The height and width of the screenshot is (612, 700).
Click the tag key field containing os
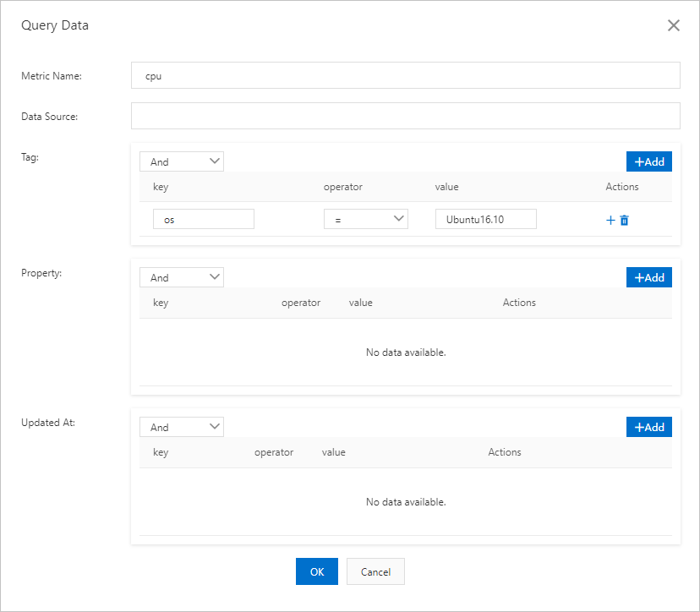(x=203, y=220)
